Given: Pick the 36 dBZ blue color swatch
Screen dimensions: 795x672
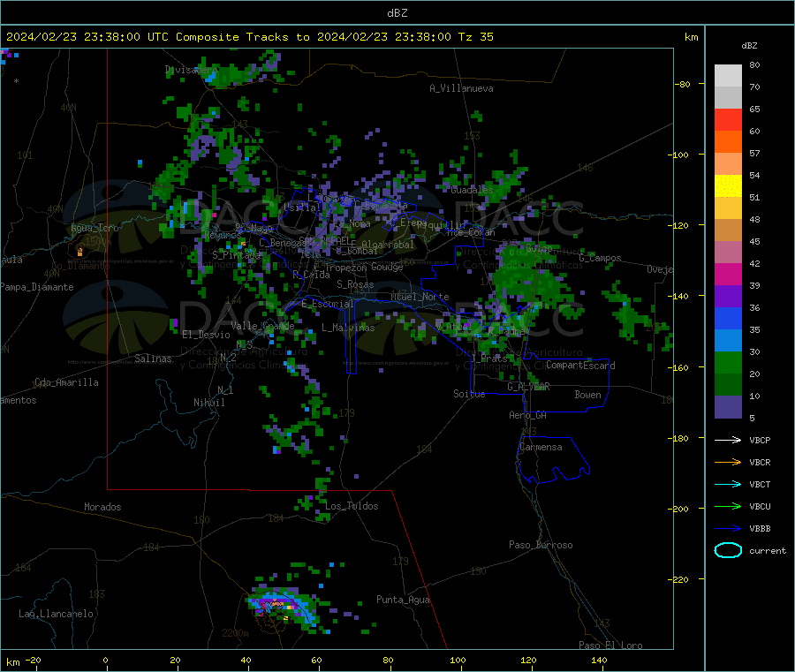Looking at the screenshot, I should coord(728,318).
